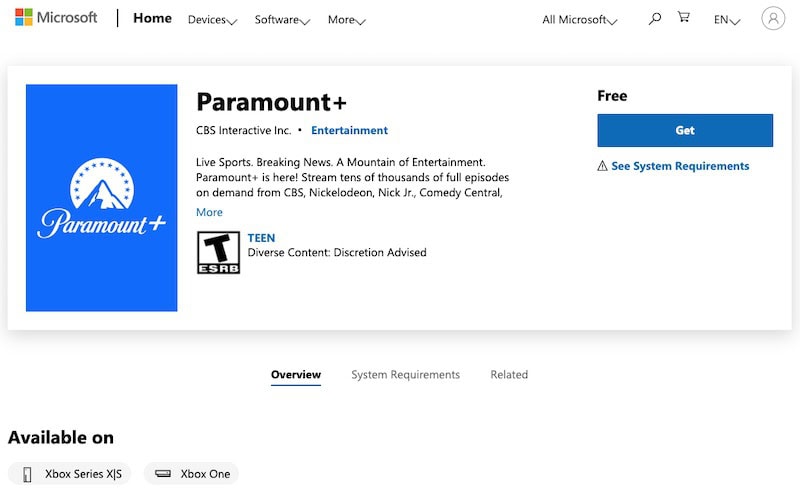
Task: Switch to the Related tab
Action: tap(509, 375)
